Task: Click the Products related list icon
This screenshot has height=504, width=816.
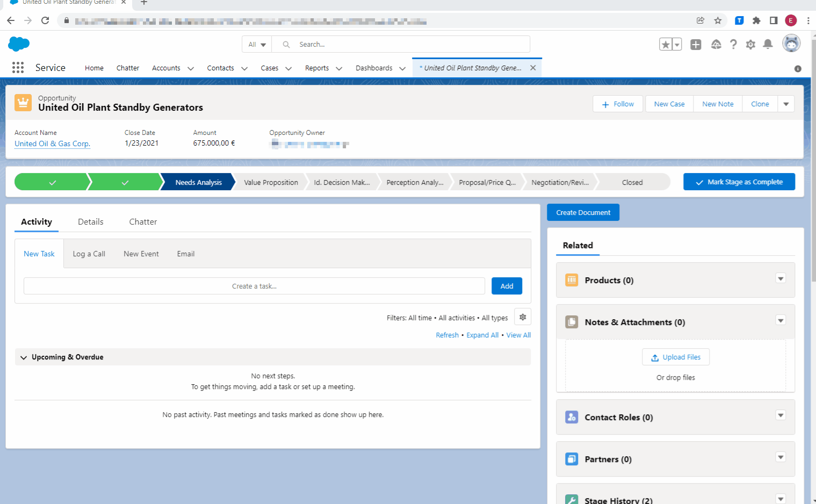Action: (572, 280)
